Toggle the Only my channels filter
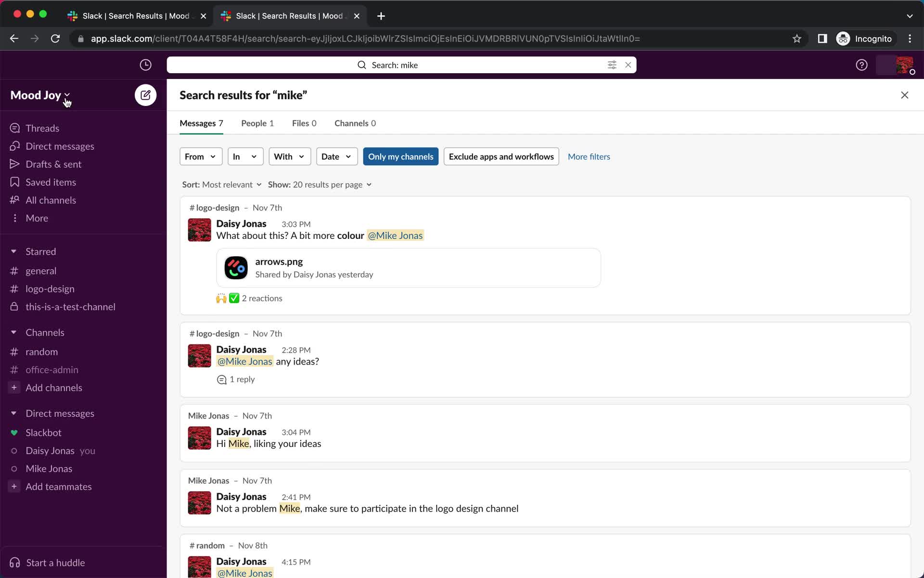 tap(400, 156)
